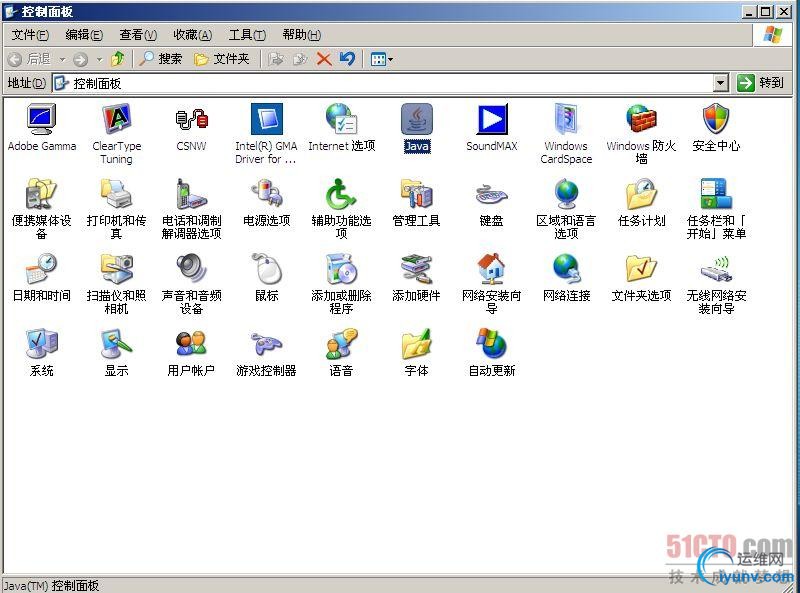Screen dimensions: 800x593
Task: Open 游戏控制器 icon
Action: (x=266, y=344)
